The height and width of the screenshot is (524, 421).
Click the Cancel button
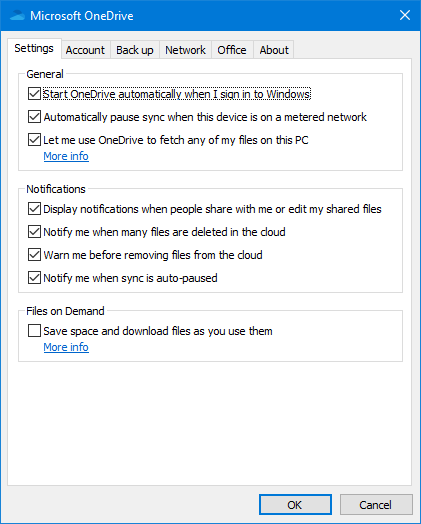pyautogui.click(x=376, y=505)
